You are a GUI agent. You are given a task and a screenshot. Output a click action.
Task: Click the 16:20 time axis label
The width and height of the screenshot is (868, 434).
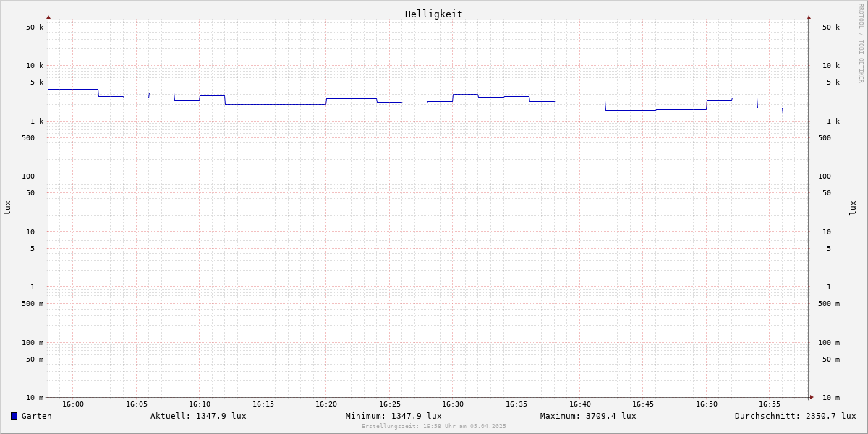[x=326, y=404]
